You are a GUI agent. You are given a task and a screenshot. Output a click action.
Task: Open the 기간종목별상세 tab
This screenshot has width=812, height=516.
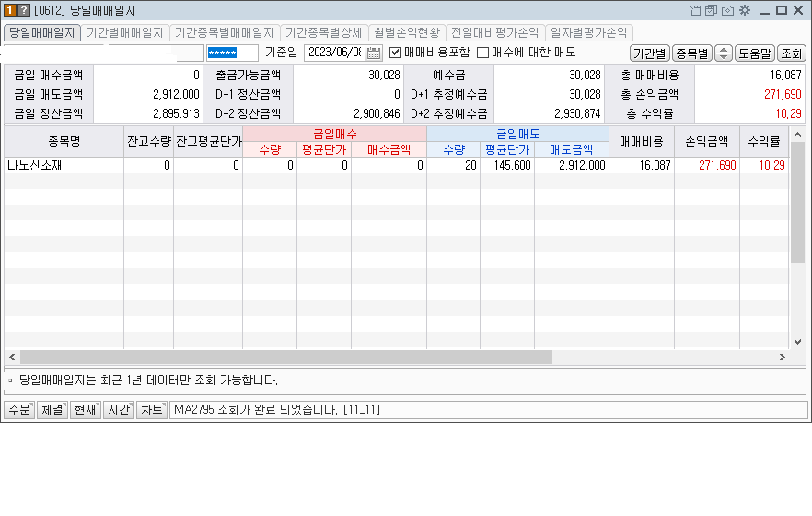[324, 32]
